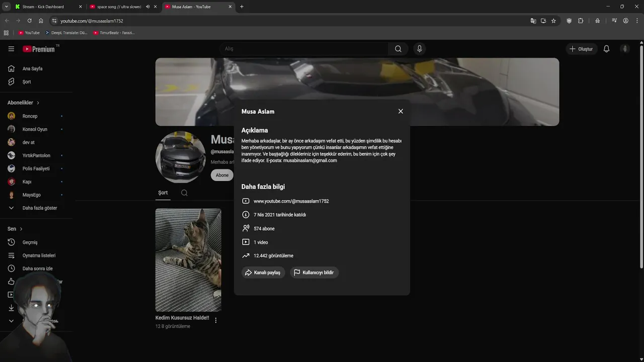Click the address bar URL
Screen dimensions: 644x362
[92, 21]
